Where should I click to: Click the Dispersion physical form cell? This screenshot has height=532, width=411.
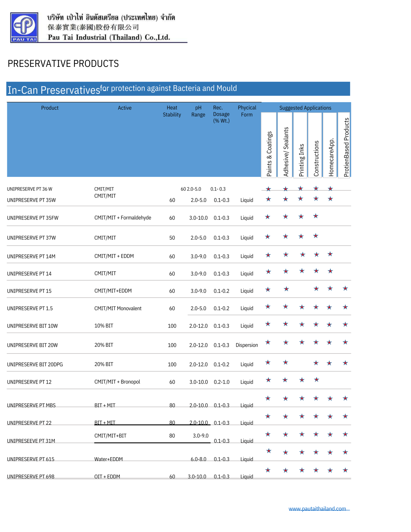(247, 345)
